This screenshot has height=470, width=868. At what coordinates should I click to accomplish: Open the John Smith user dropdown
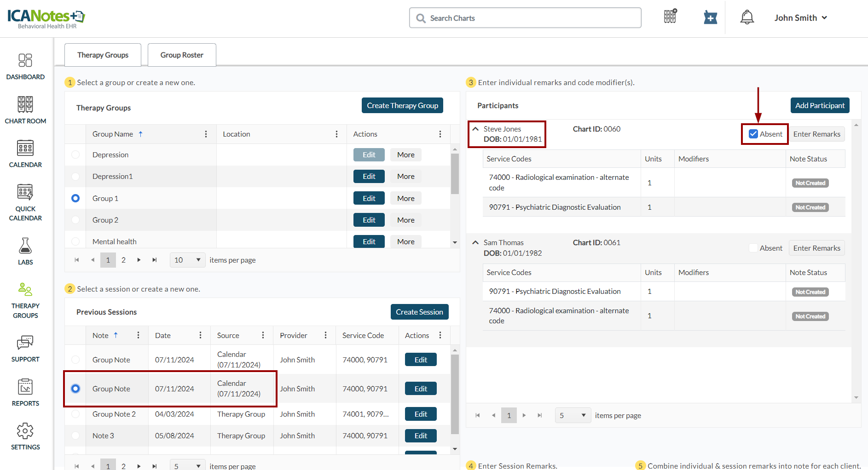pyautogui.click(x=800, y=18)
